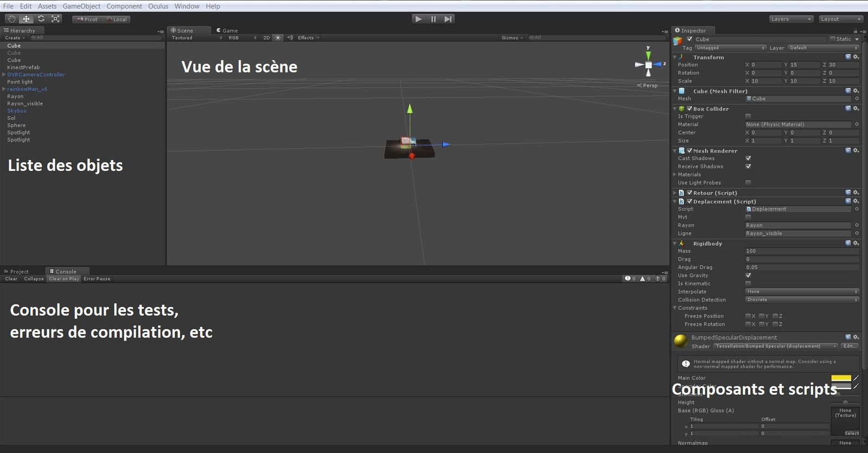Open the GameObject menu
This screenshot has width=868, height=453.
(x=81, y=6)
